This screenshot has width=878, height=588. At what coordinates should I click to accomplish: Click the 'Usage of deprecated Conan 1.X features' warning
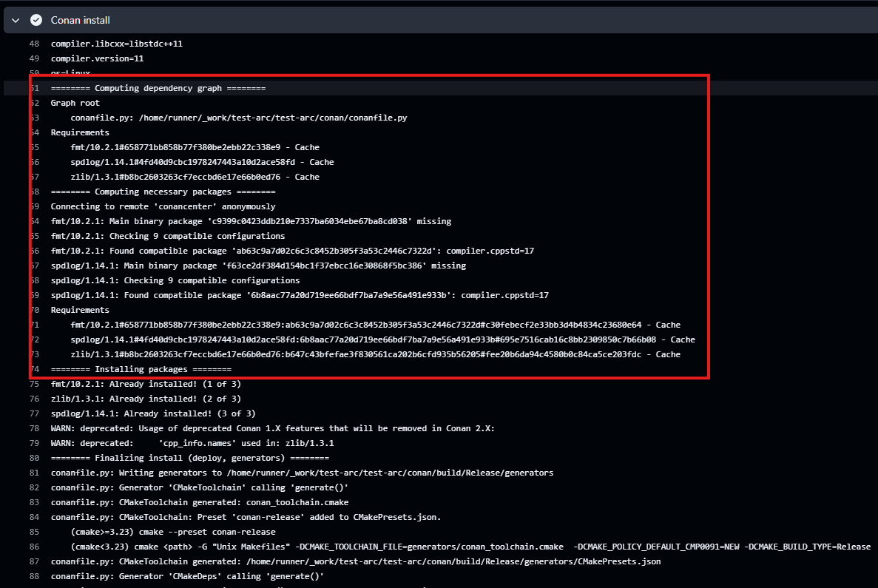pyautogui.click(x=272, y=428)
